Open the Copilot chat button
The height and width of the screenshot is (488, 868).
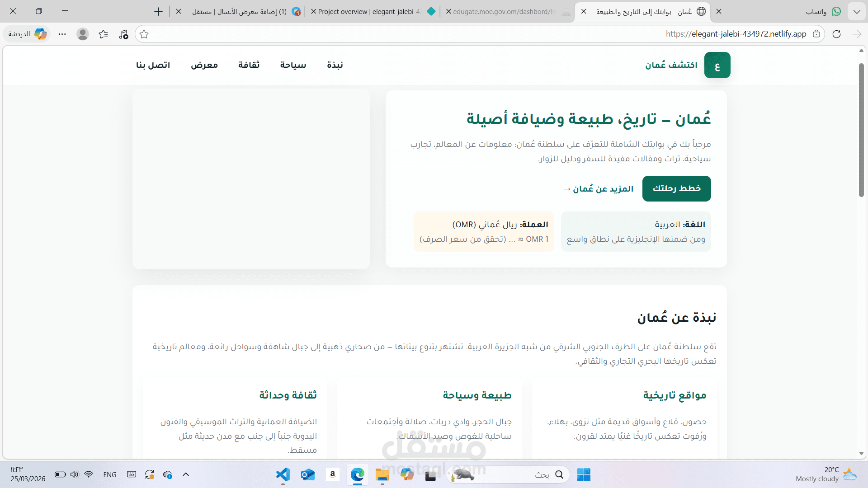point(28,34)
